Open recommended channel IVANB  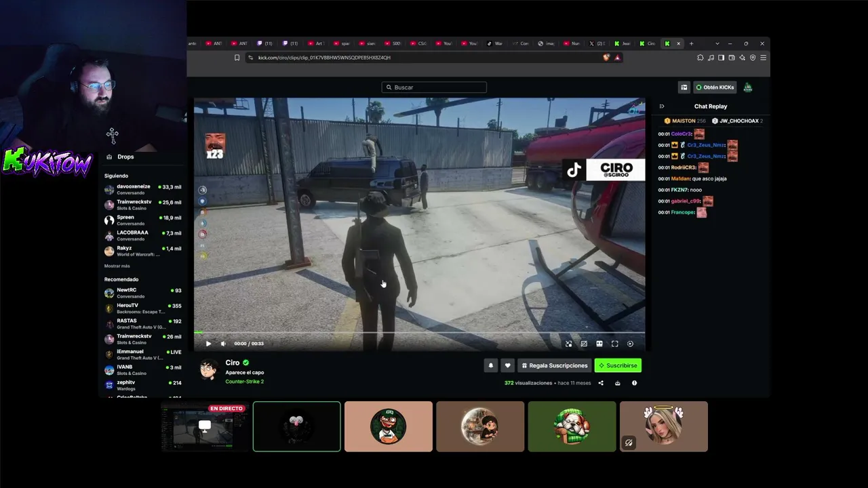142,370
